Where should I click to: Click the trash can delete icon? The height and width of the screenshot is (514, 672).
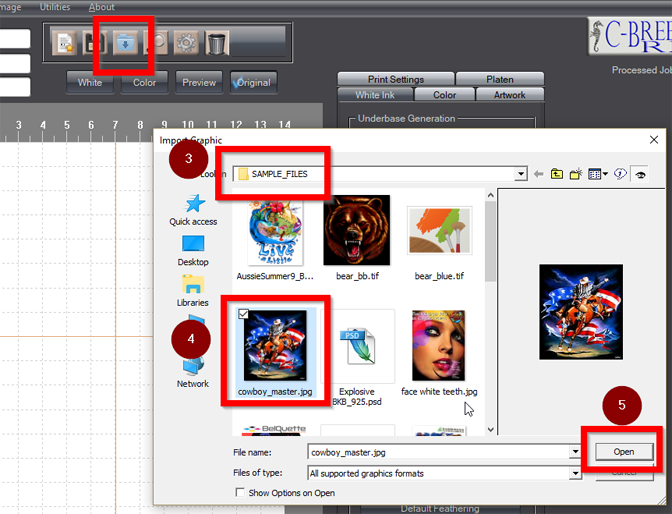217,43
